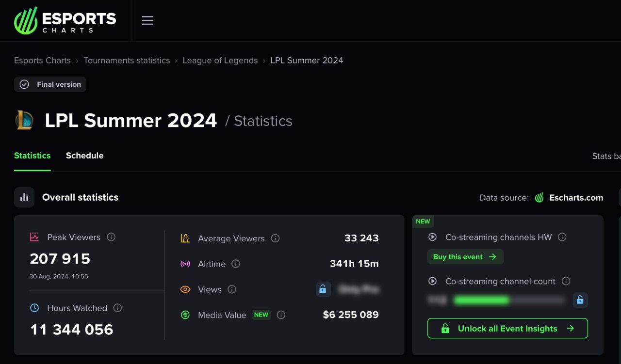Viewport: 621px width, 364px height.
Task: Click the Co-streaming channels HW info icon
Action: tap(562, 237)
